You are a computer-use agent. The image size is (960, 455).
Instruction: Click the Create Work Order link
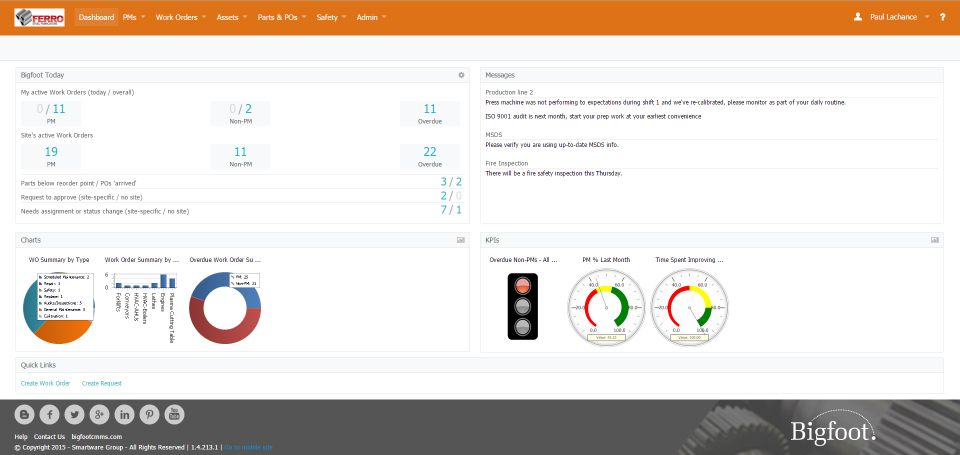click(x=45, y=383)
